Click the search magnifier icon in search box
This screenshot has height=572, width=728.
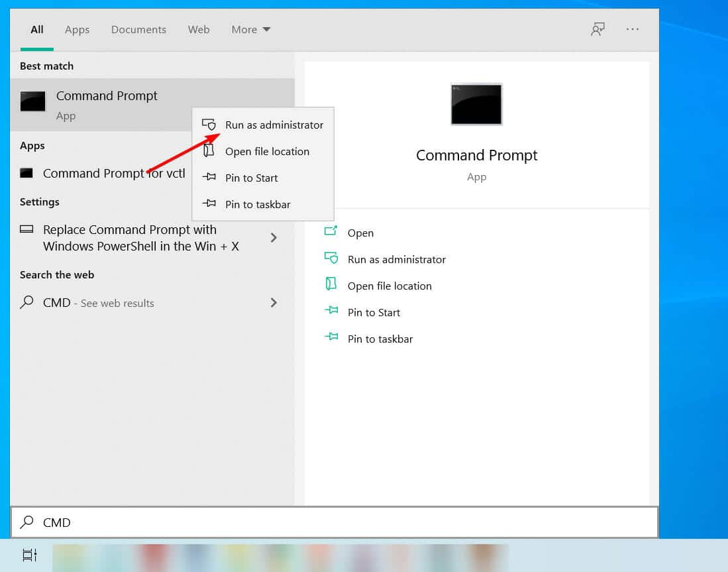[x=27, y=522]
